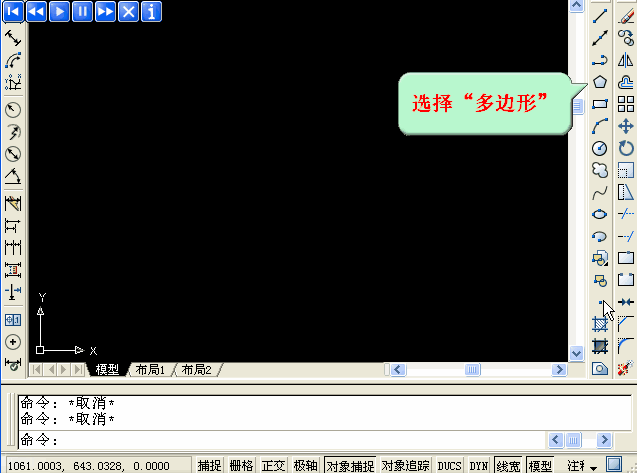Screen dimensions: 637x473
Task: Toggle 极轴 polar tracking
Action: point(306,465)
